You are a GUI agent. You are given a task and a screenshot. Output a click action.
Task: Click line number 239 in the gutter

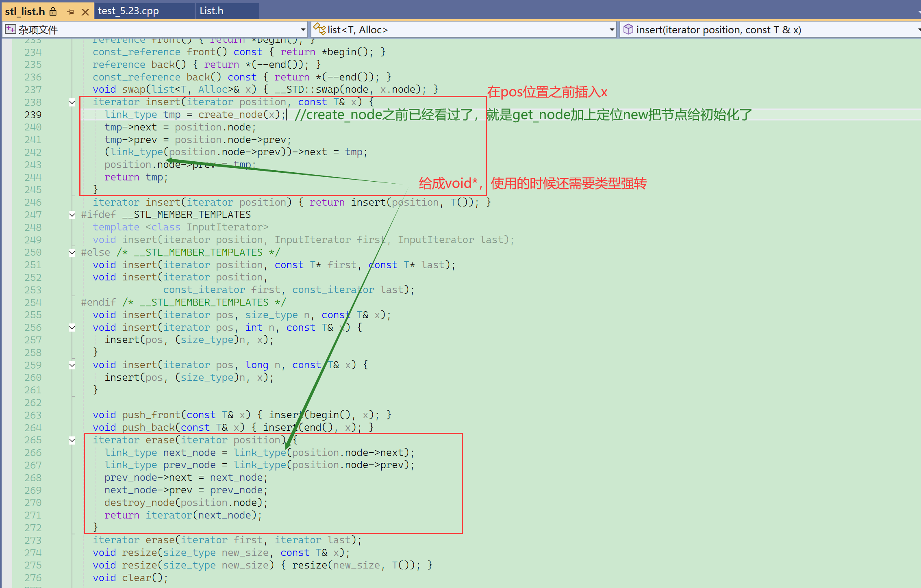(33, 115)
